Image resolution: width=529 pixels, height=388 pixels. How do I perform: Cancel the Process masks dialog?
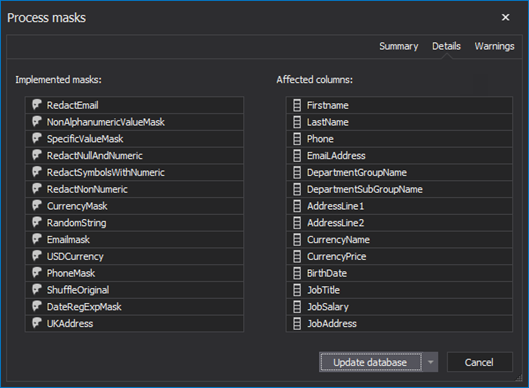point(479,362)
